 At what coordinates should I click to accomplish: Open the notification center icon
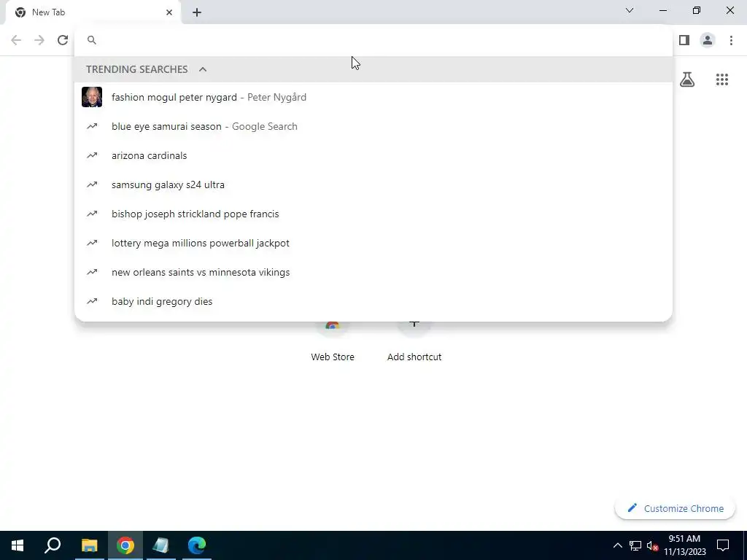[723, 545]
